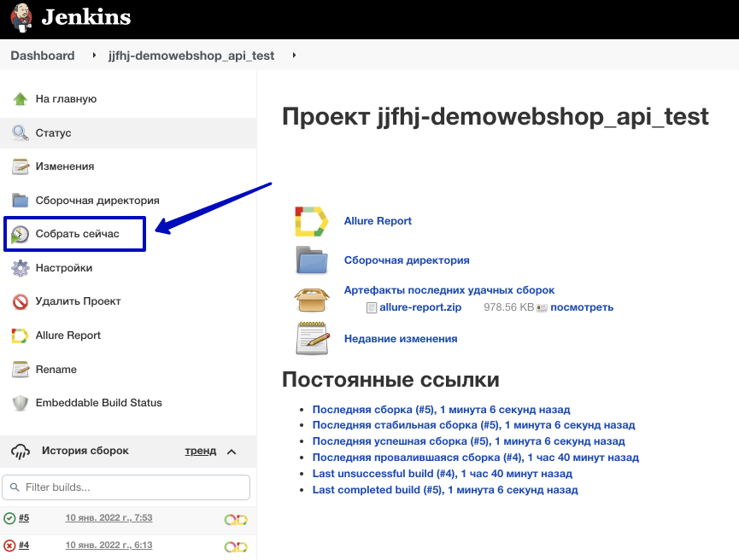
Task: Choose Удалить Проект in sidebar
Action: [x=79, y=301]
